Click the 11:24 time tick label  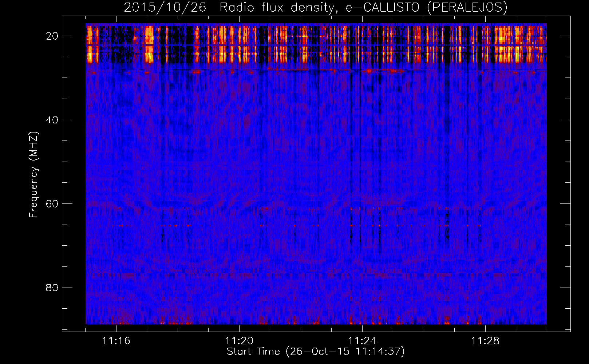[x=362, y=341]
